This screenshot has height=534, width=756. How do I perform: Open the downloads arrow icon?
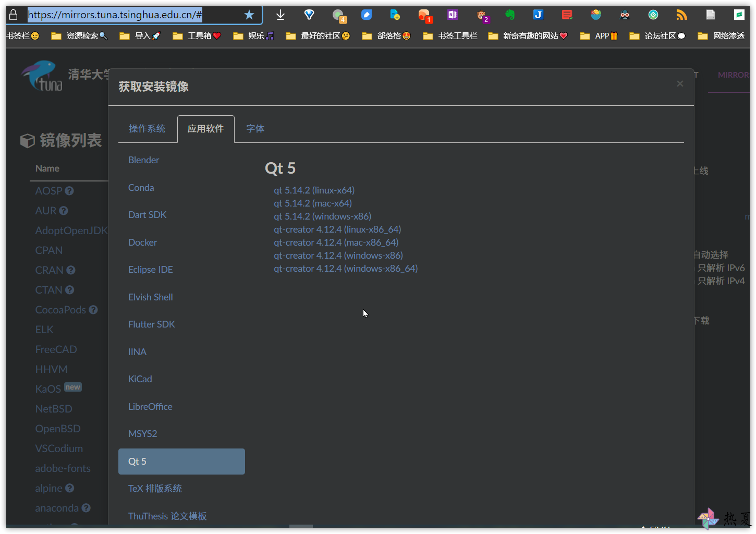pos(281,15)
